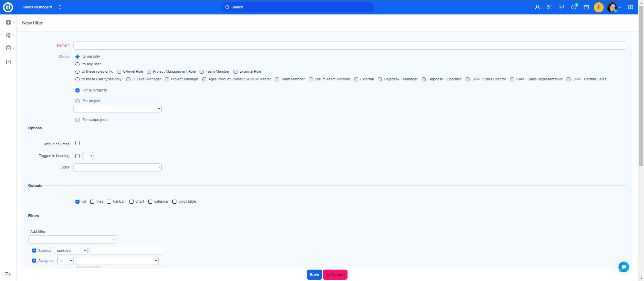Open the calendar icon in top bar

pos(586,7)
